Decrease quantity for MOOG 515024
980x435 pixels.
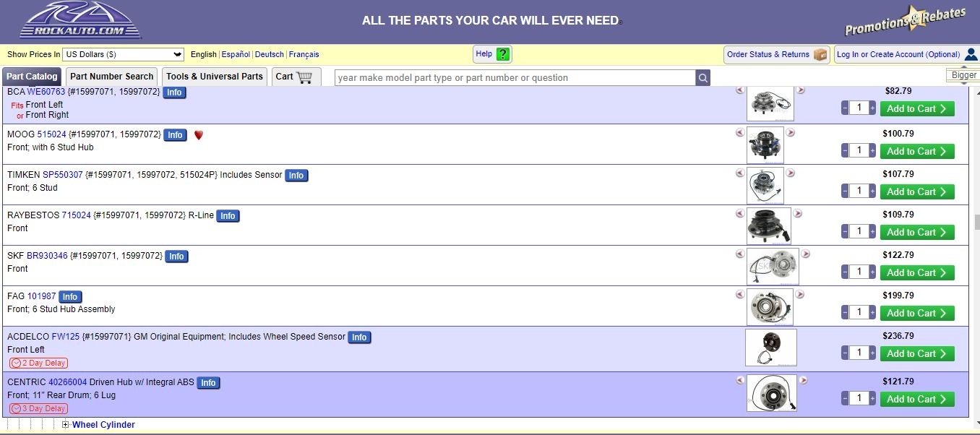coord(845,150)
